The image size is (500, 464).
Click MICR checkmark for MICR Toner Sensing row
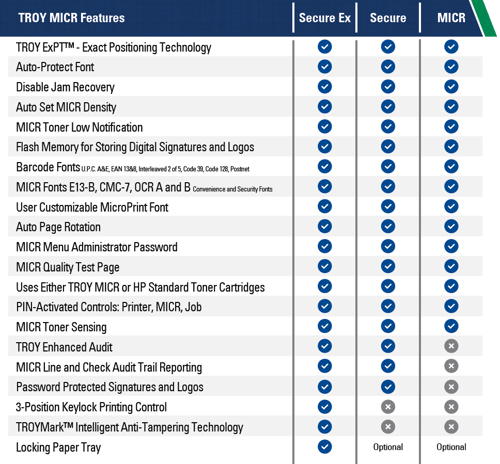451,326
